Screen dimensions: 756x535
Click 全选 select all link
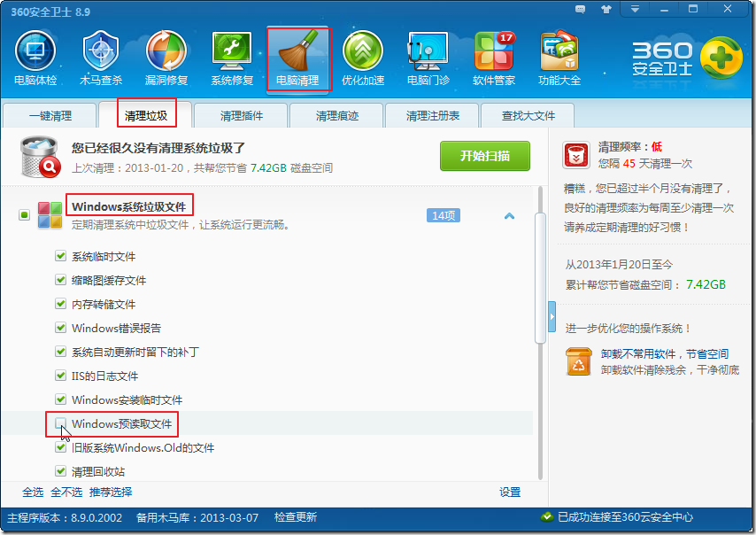click(33, 492)
